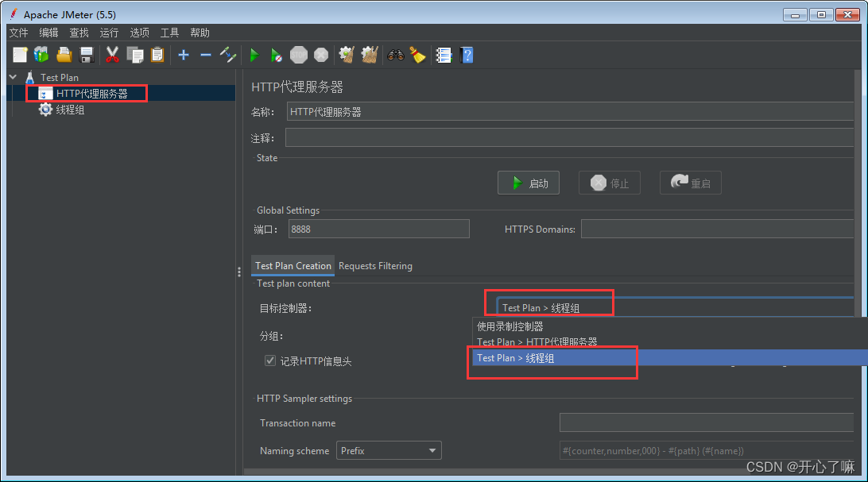Open the Templates icon in toolbar

pos(41,55)
